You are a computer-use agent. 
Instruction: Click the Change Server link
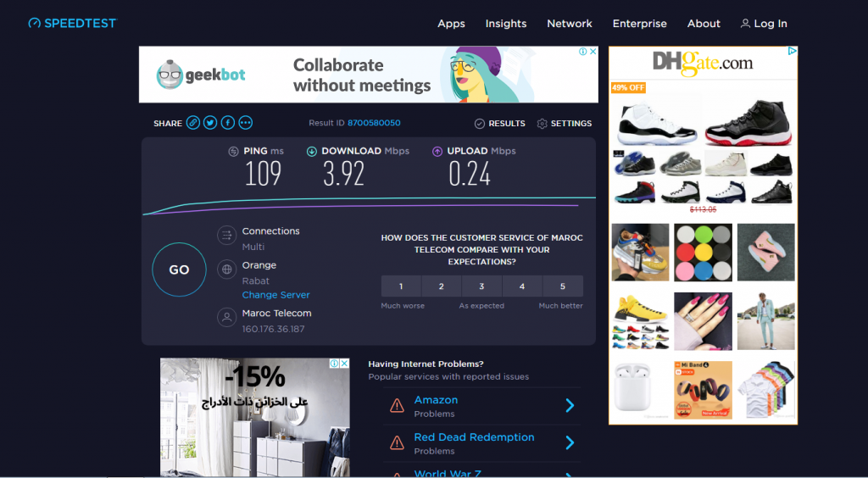(275, 295)
